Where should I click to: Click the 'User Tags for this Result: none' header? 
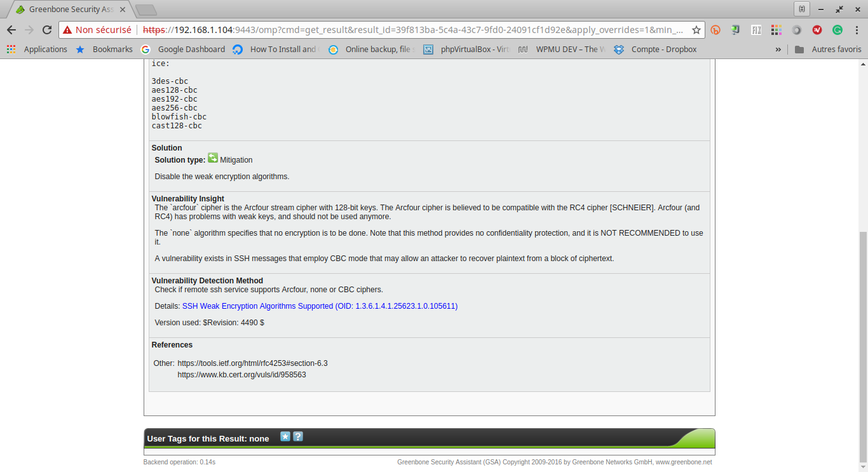(208, 438)
